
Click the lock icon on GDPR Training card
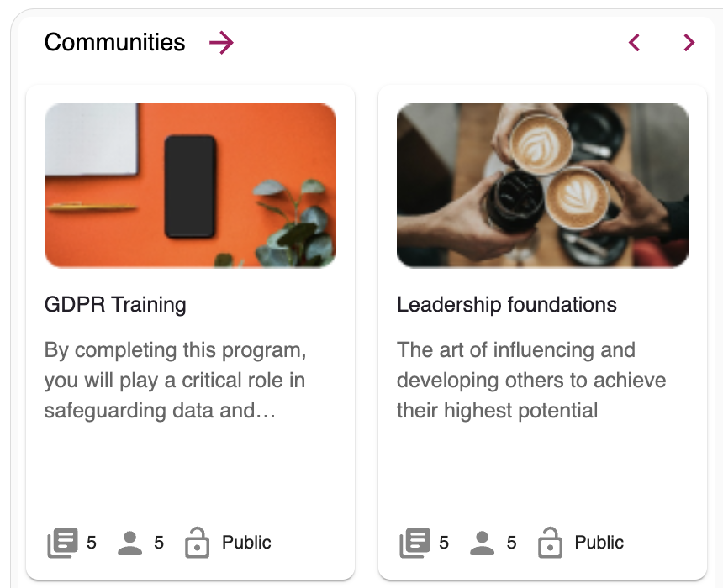click(197, 543)
